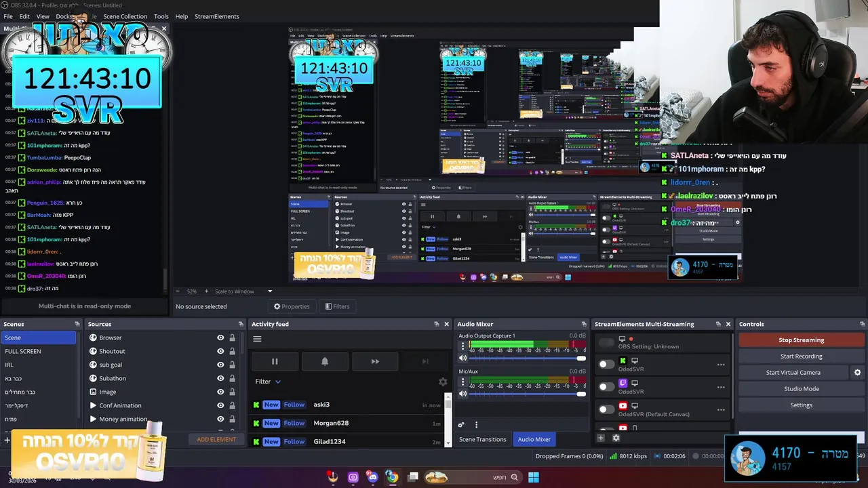Open Activity feed settings gear
The image size is (868, 488).
(443, 382)
